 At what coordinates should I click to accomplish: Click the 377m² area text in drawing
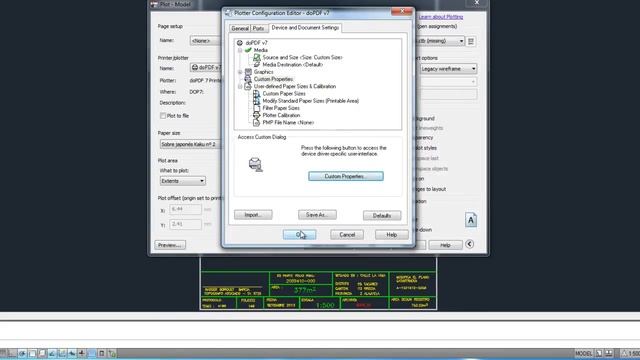point(305,290)
